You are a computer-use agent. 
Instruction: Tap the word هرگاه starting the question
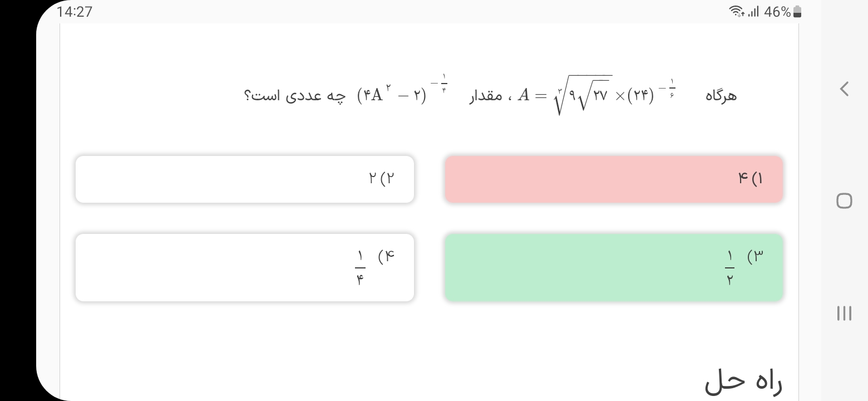[x=721, y=96]
